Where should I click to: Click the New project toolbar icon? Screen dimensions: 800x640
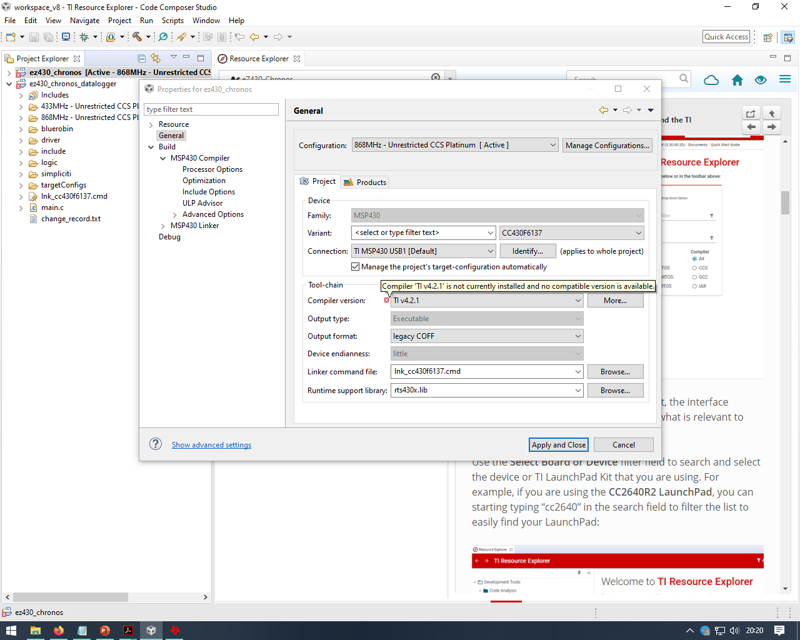10,36
